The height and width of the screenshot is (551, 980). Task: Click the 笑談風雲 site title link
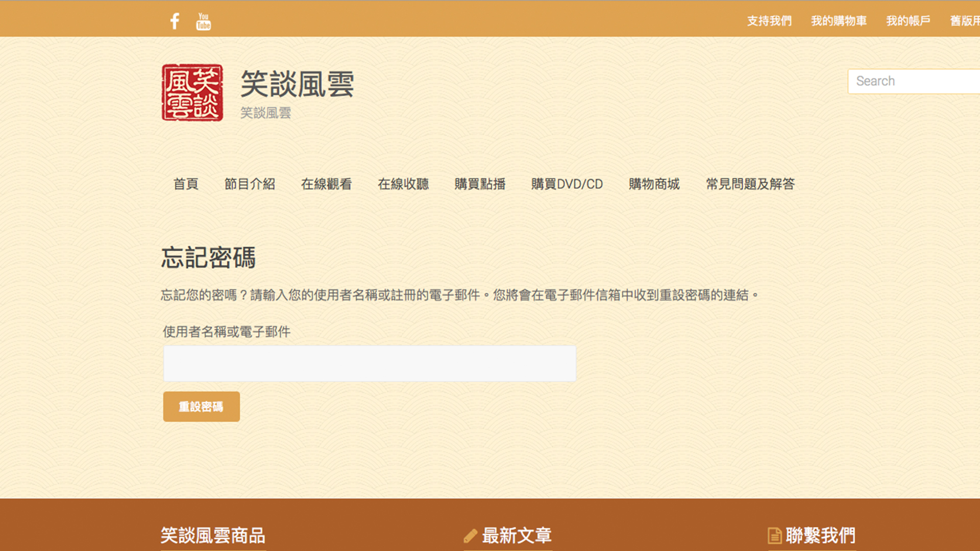click(x=297, y=84)
